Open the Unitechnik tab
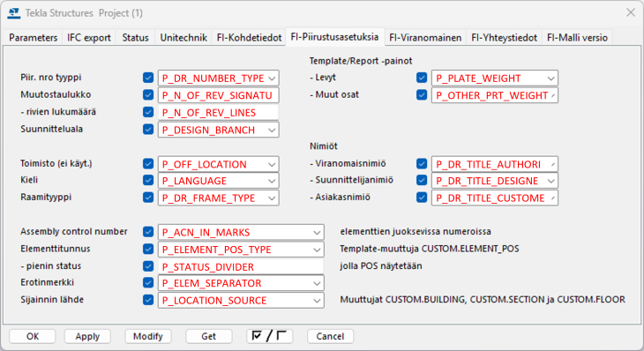Viewport: 644px width, 351px height. point(183,37)
